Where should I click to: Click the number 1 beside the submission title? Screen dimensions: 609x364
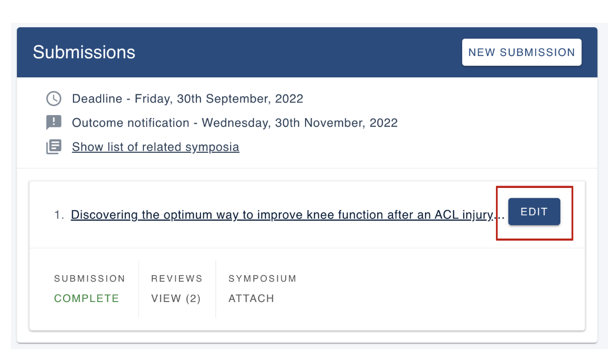(x=59, y=215)
